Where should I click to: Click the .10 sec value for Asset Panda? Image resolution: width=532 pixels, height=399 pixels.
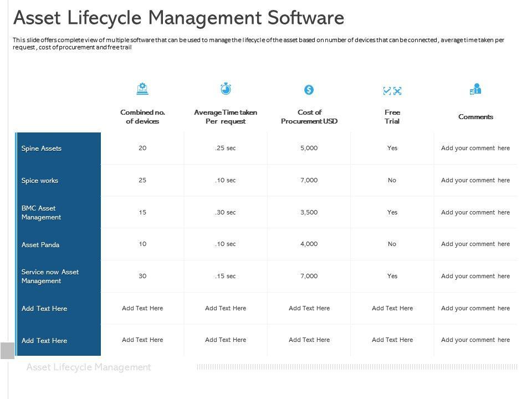(226, 244)
